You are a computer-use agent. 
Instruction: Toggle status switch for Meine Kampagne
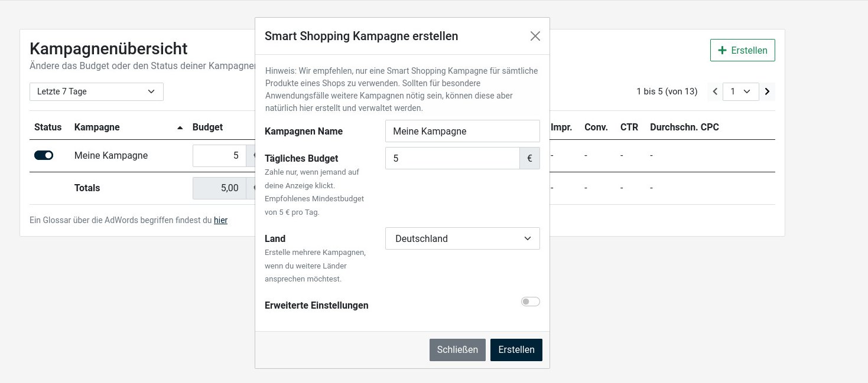coord(44,155)
